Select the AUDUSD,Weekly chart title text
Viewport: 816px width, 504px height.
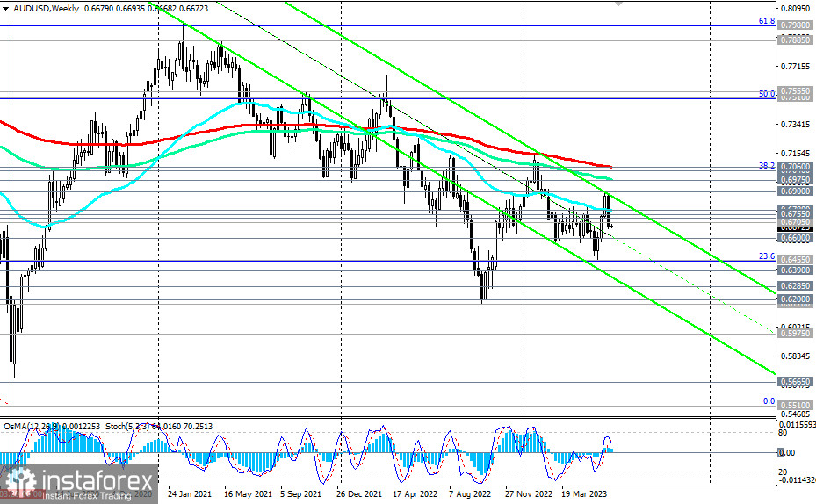(x=46, y=8)
